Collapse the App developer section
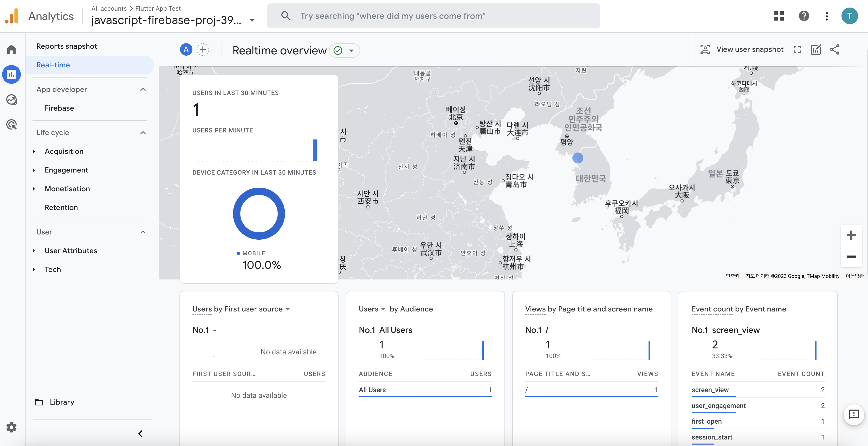 143,89
